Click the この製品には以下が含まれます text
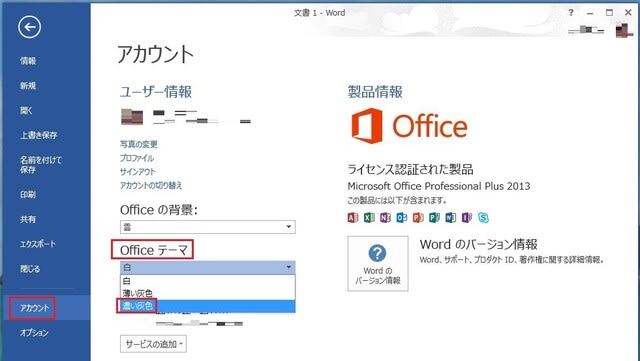The width and height of the screenshot is (640, 361). pos(397,200)
